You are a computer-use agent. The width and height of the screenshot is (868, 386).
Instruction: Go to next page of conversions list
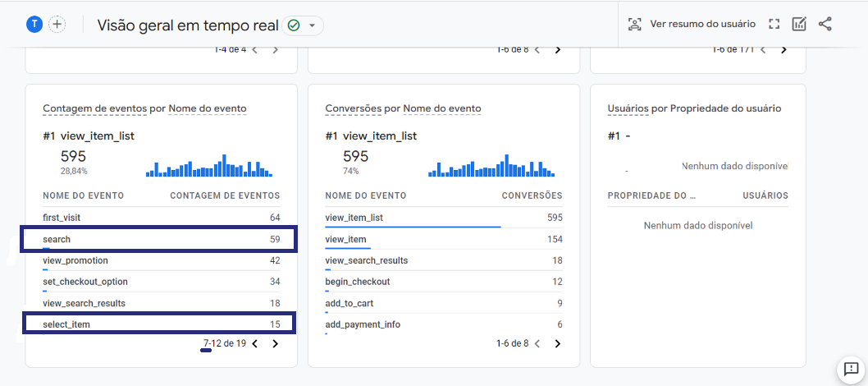pyautogui.click(x=557, y=344)
